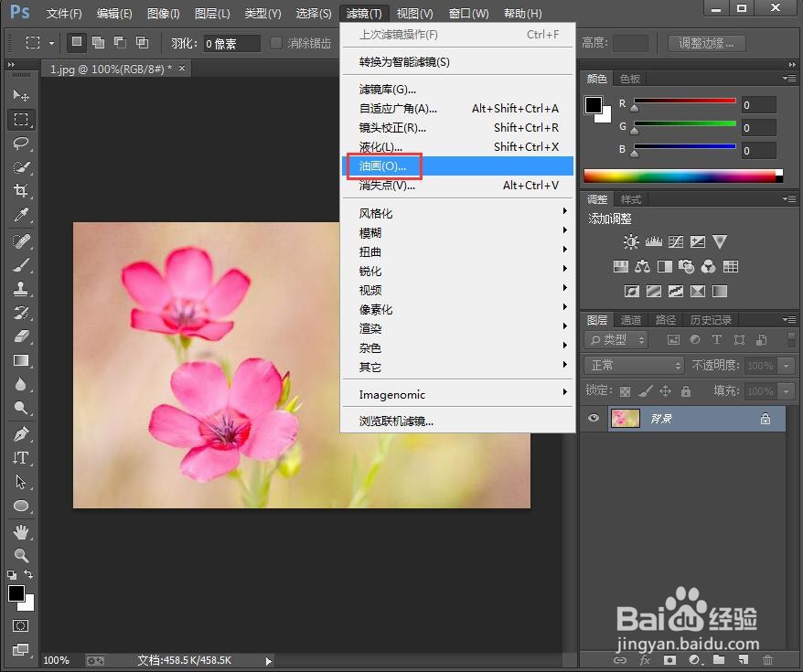Toggle lock transparent pixels
Screen dimensions: 803x672
pos(625,391)
